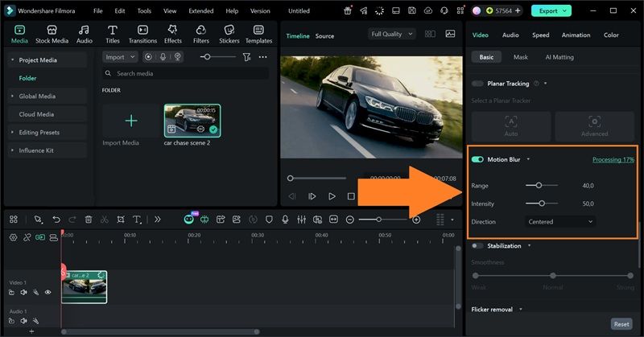
Task: Enable the Planar Tracking switch
Action: (477, 84)
